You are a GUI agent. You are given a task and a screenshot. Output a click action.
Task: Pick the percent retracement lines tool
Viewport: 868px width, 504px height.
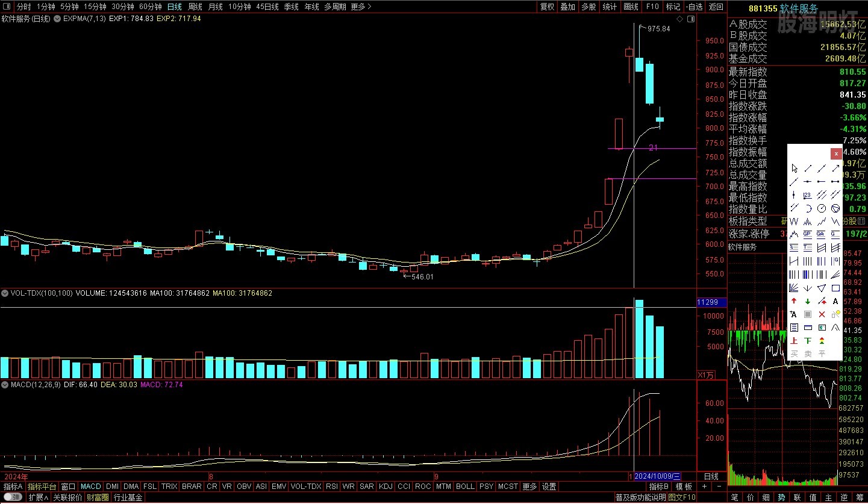[x=793, y=247]
